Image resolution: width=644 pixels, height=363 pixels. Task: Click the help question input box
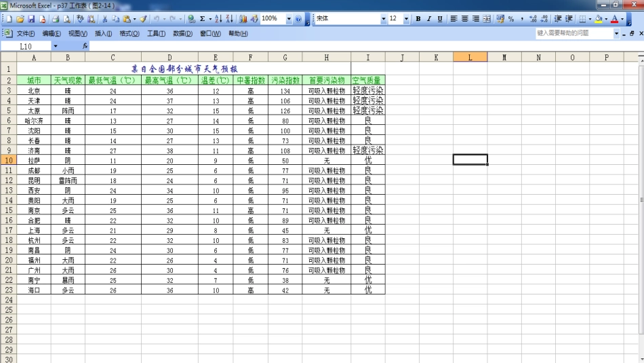(x=573, y=33)
